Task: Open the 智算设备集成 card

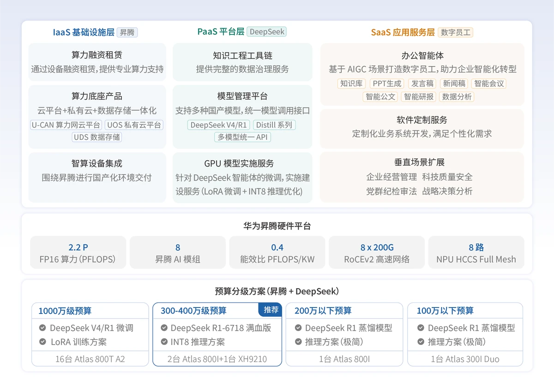Action: [97, 177]
